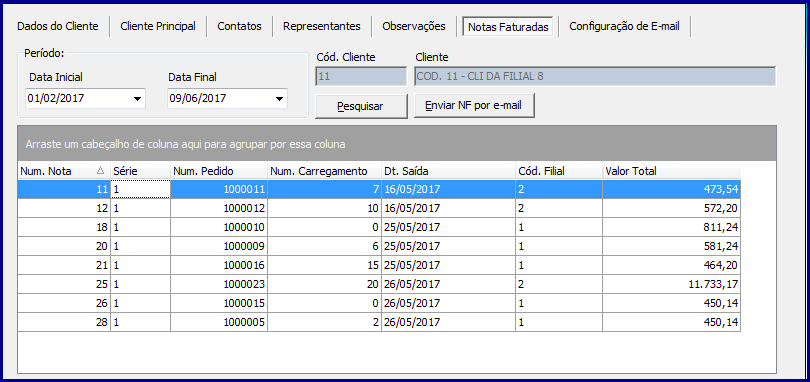Click the Pesquisar button
This screenshot has width=810, height=382.
pyautogui.click(x=361, y=106)
